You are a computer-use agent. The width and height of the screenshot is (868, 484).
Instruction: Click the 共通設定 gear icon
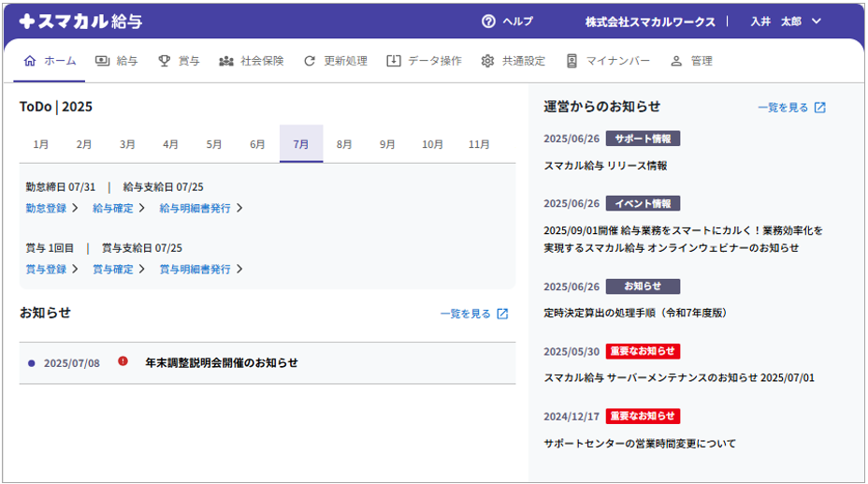[x=487, y=61]
